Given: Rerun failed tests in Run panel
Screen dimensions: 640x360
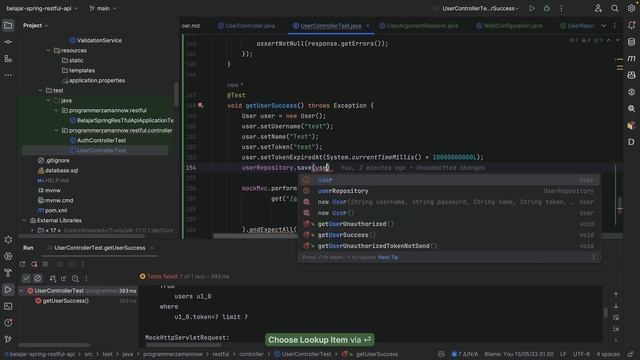Looking at the screenshot, I should [34, 264].
